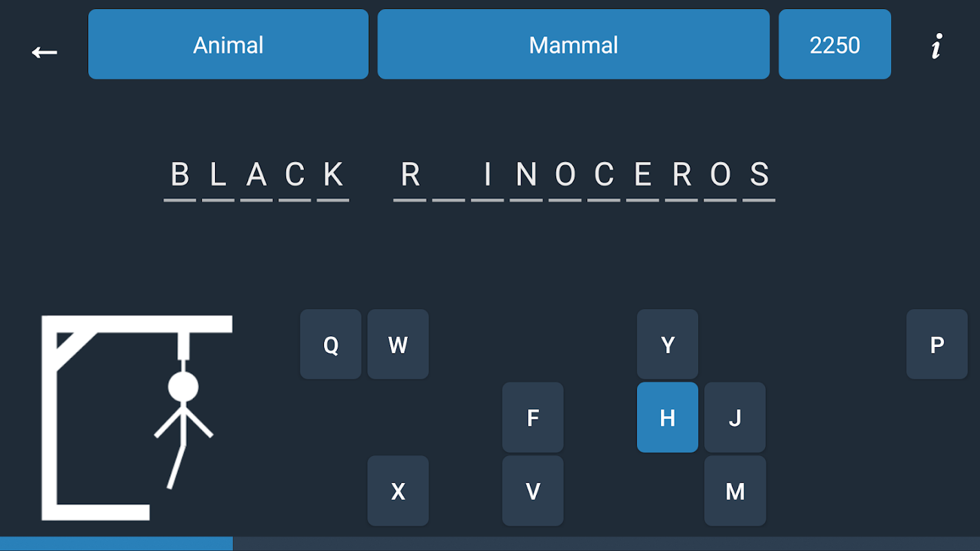Tap the hangman gallows drawing
Viewport: 980px width, 551px height.
pos(137,417)
